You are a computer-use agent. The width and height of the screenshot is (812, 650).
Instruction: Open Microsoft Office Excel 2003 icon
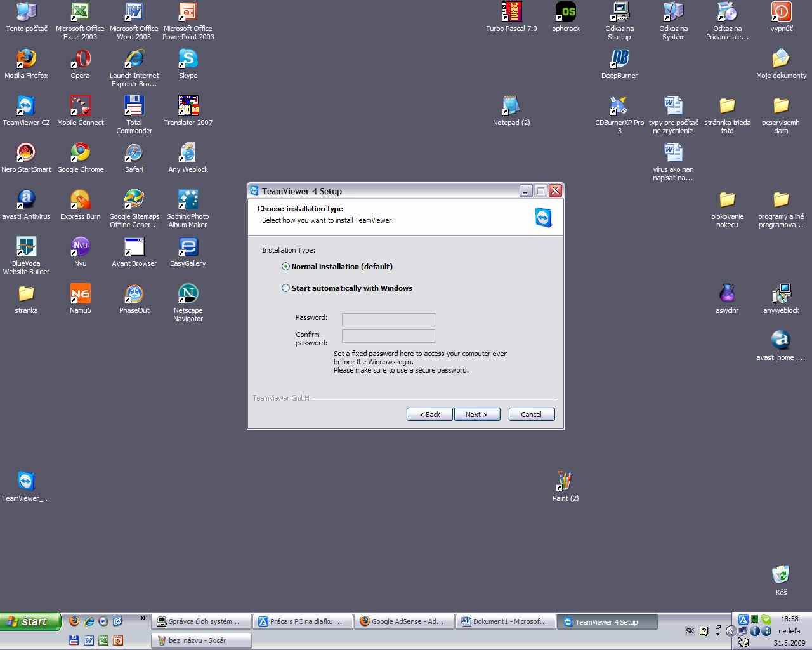point(80,12)
